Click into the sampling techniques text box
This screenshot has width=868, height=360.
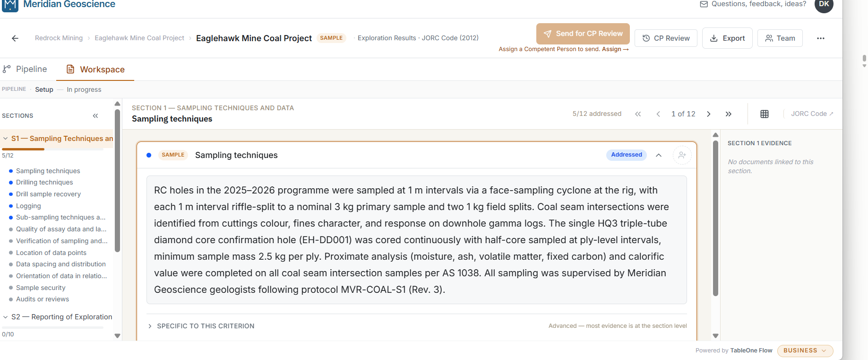click(x=417, y=240)
